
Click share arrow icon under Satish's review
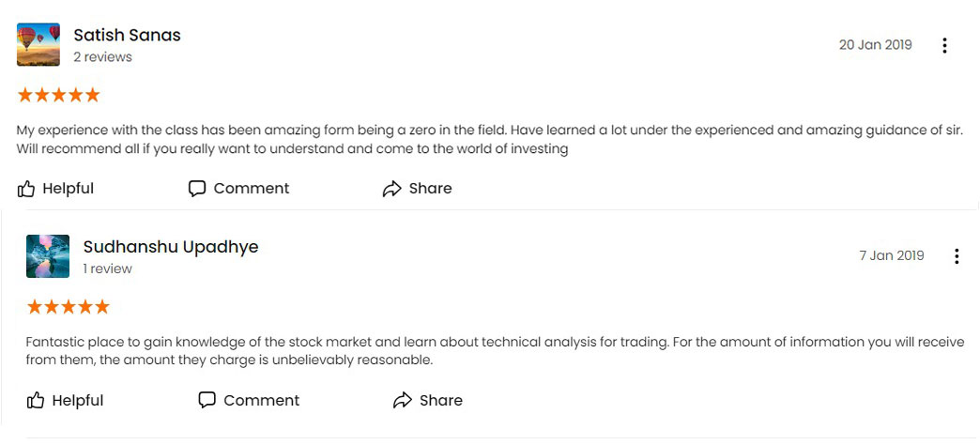pyautogui.click(x=391, y=189)
